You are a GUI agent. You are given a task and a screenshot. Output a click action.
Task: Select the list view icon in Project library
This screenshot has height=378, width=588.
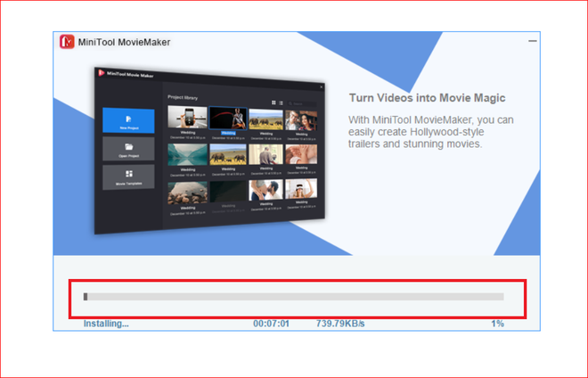point(281,103)
